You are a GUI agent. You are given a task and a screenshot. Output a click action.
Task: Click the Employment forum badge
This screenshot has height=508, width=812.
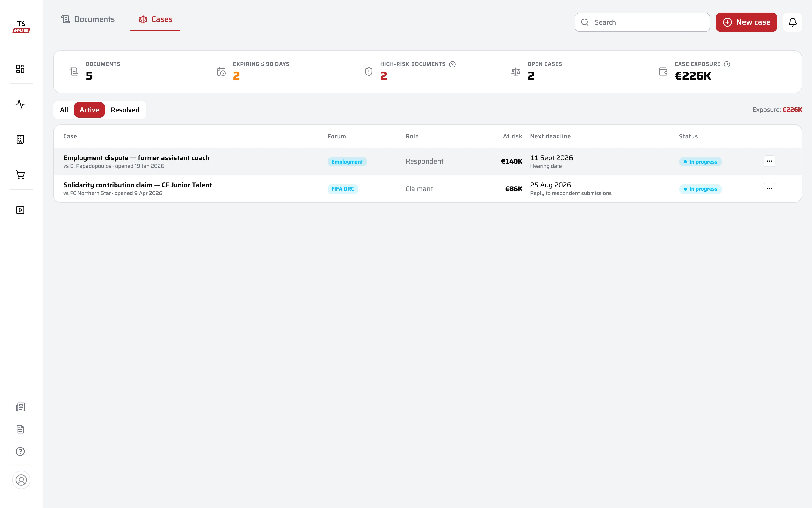(347, 162)
